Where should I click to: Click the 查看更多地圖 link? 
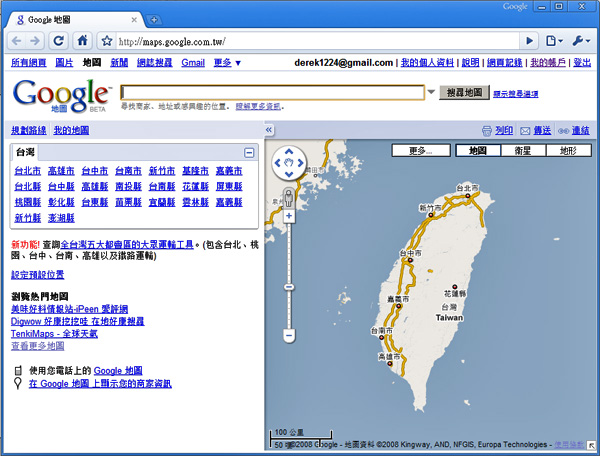[38, 346]
